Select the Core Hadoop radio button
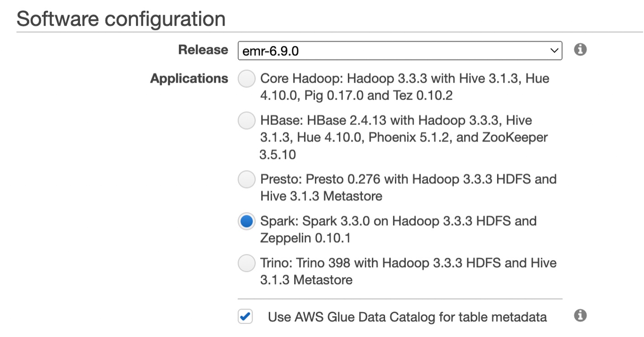The image size is (644, 337). 246,79
